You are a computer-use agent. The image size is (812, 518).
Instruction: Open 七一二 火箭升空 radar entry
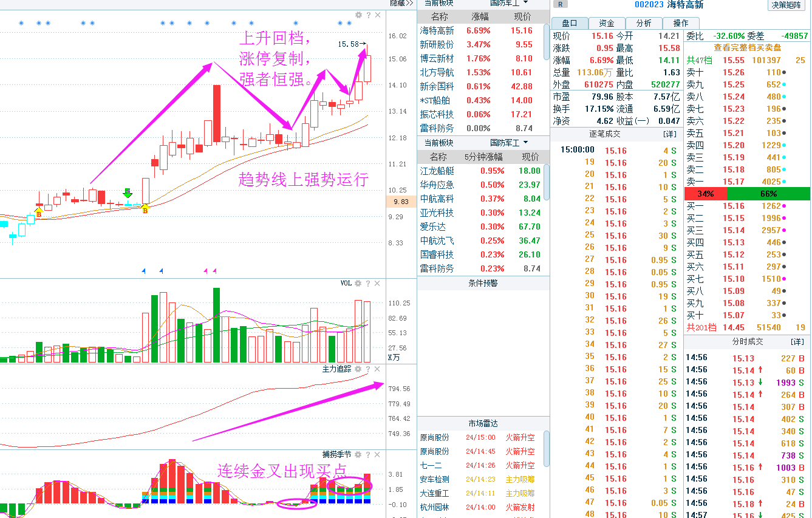pos(480,465)
